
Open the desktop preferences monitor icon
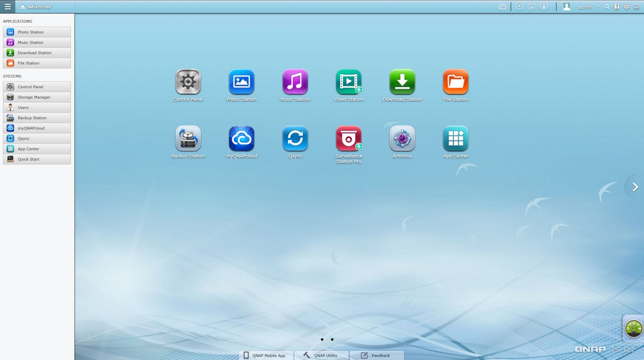(x=636, y=7)
